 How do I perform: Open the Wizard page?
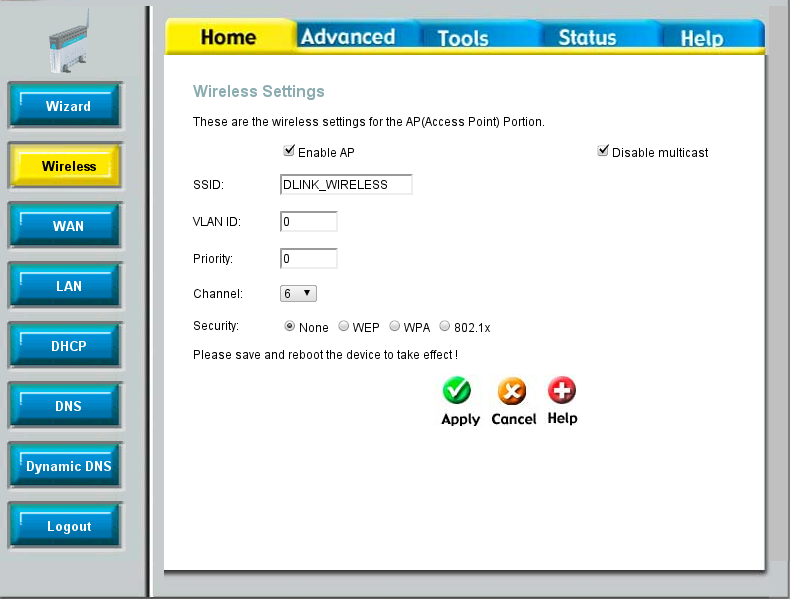65,105
